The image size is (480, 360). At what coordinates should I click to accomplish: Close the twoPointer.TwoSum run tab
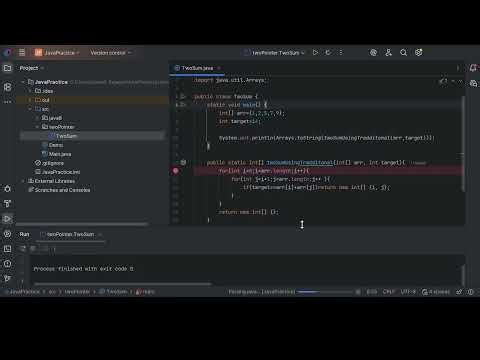100,234
